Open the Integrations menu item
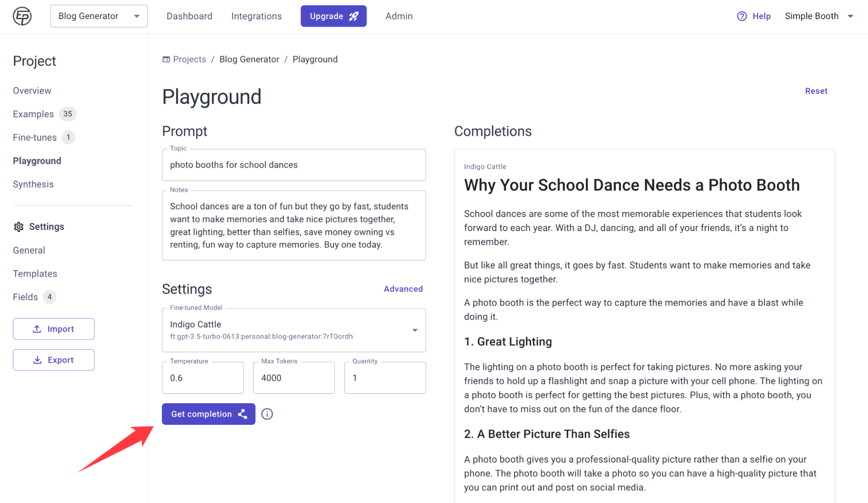868x503 pixels. point(256,16)
